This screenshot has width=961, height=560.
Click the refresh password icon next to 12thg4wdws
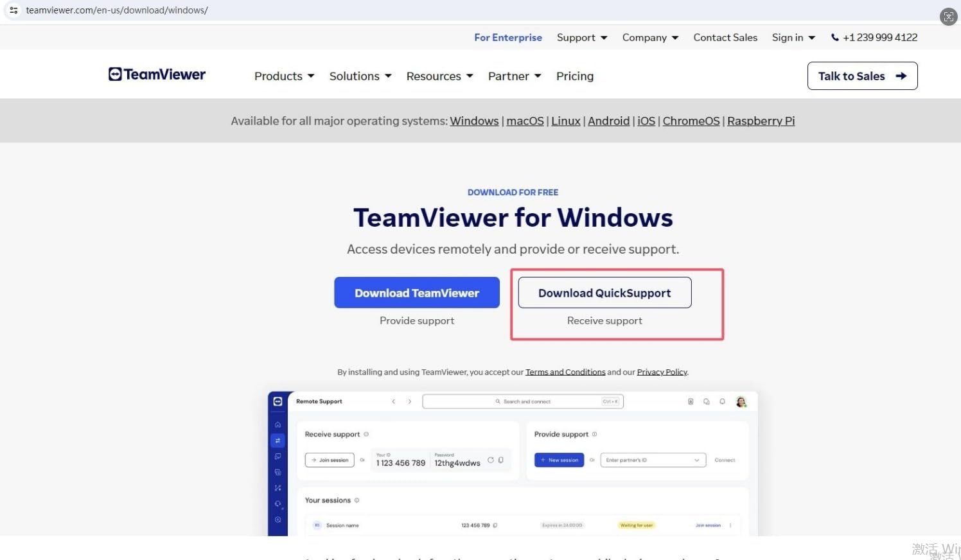pos(491,460)
